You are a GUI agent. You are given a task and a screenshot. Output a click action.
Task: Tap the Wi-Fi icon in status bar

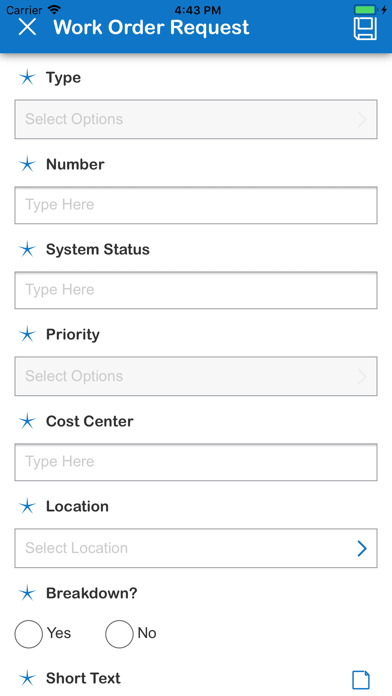pos(54,9)
